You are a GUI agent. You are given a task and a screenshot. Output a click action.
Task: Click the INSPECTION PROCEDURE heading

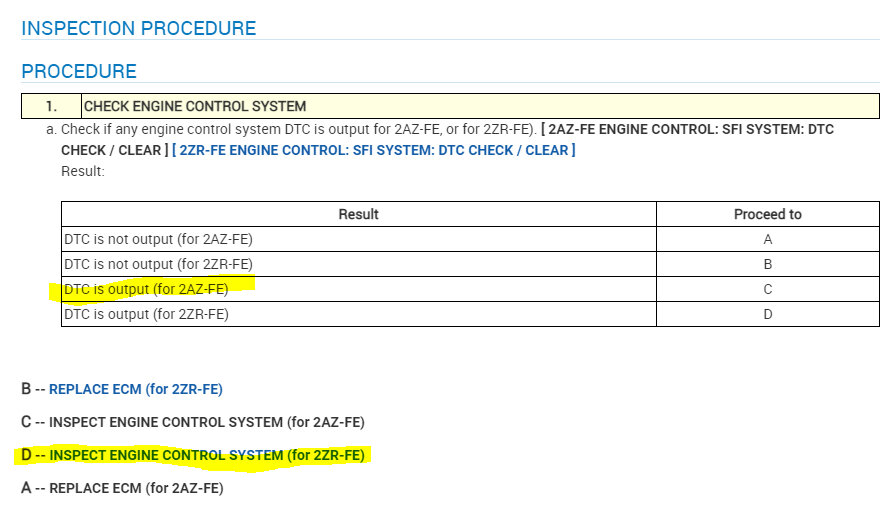(138, 28)
